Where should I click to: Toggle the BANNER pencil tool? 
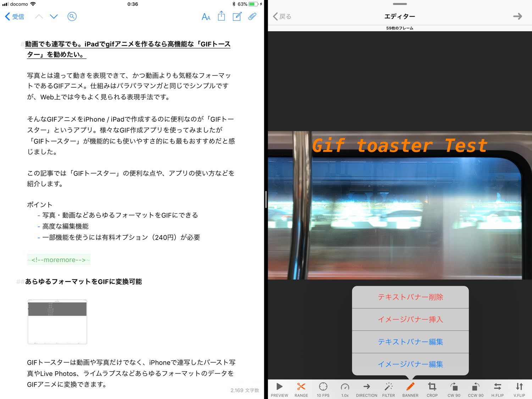click(x=410, y=389)
